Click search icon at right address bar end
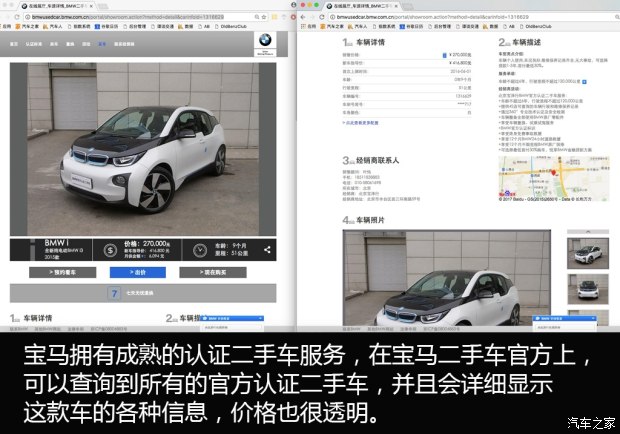The image size is (620, 434). point(617,17)
